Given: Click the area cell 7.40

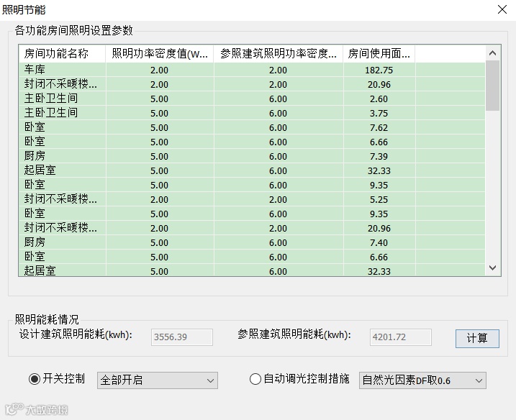Looking at the screenshot, I should click(x=379, y=242).
